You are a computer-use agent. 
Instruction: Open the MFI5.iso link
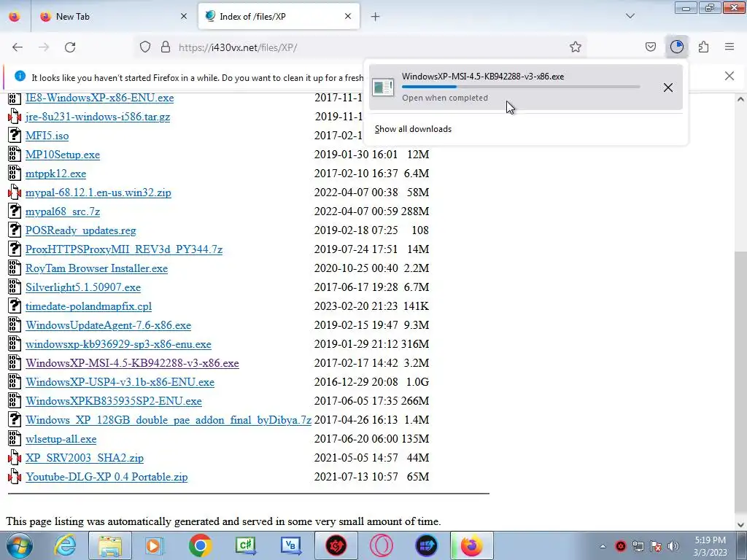point(47,136)
